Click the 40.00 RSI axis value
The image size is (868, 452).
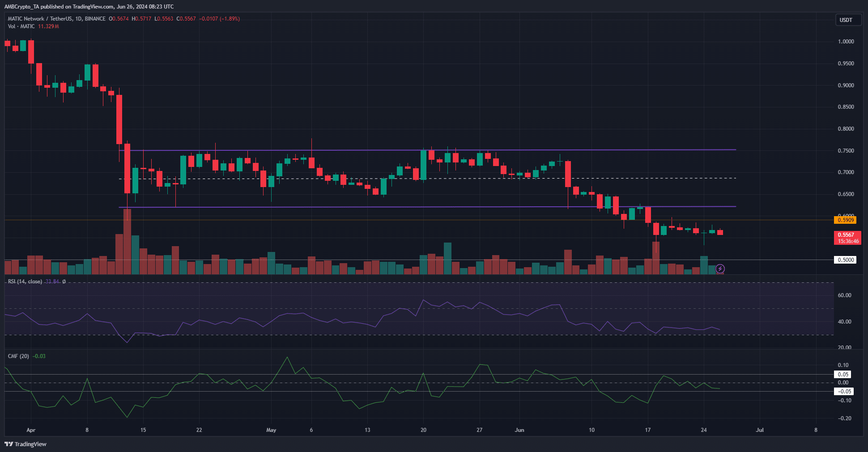[844, 322]
